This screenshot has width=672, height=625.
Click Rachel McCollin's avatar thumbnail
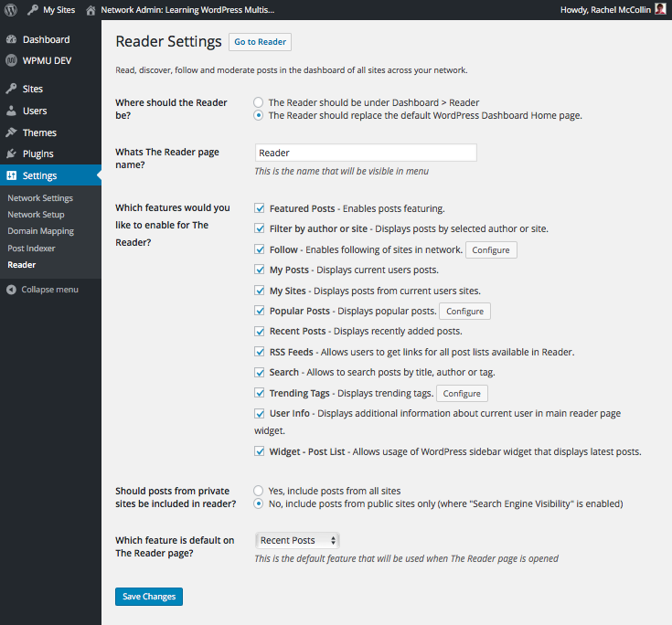tap(660, 9)
